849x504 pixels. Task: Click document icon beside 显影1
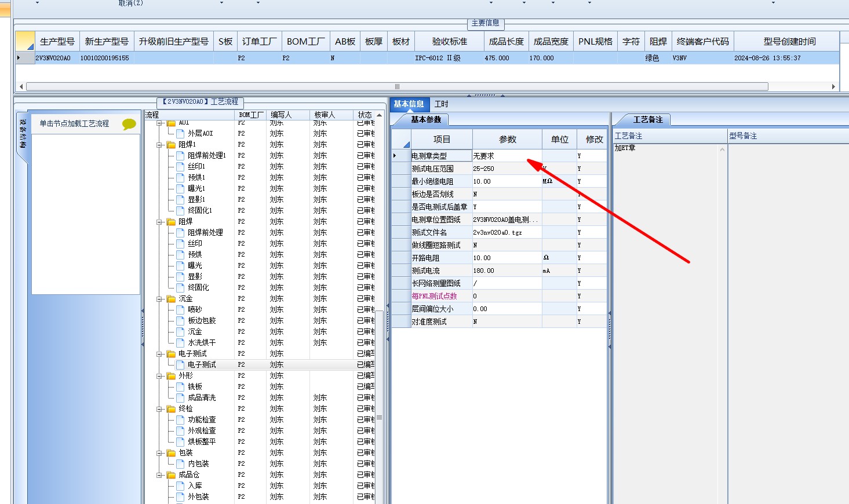click(x=180, y=199)
